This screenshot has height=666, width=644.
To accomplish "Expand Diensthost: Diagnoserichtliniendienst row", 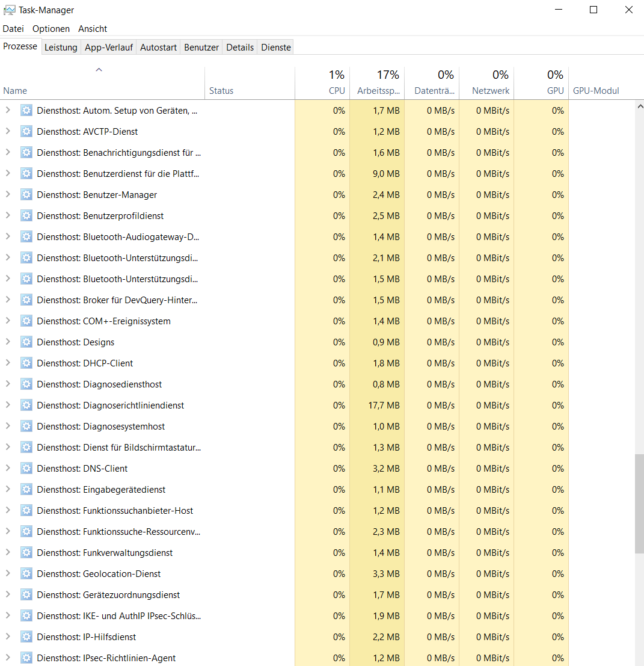I will (x=8, y=405).
